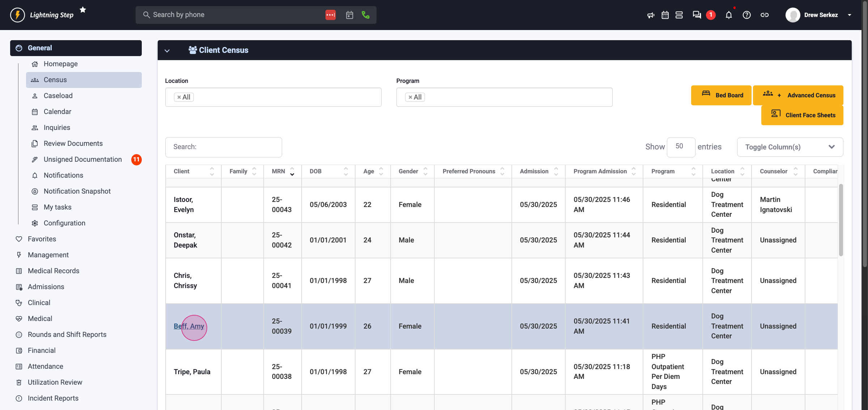The image size is (868, 410).
Task: Remove the All tag from Program filter
Action: pyautogui.click(x=410, y=97)
